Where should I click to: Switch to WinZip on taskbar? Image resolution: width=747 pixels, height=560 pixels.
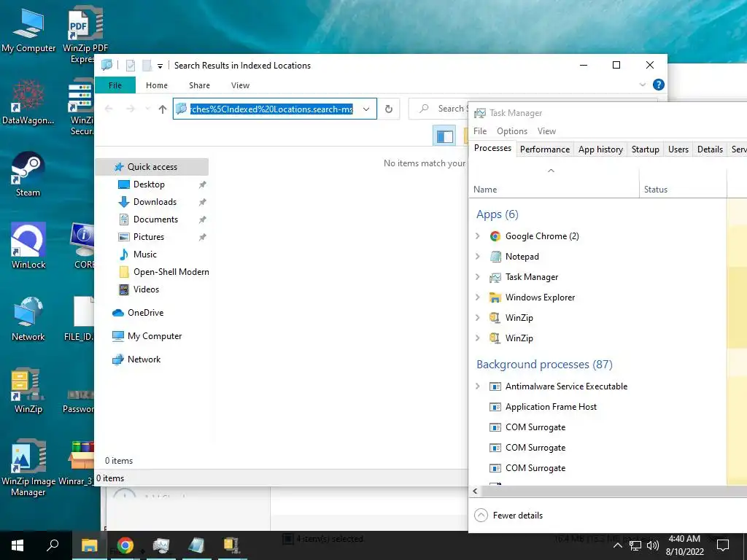coord(231,545)
